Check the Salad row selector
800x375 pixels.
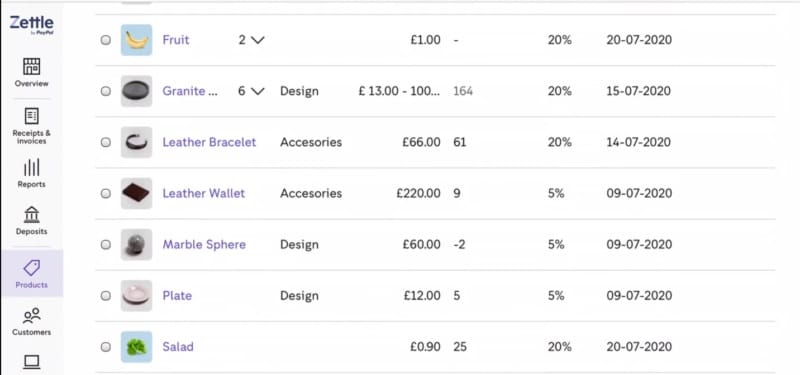(106, 347)
